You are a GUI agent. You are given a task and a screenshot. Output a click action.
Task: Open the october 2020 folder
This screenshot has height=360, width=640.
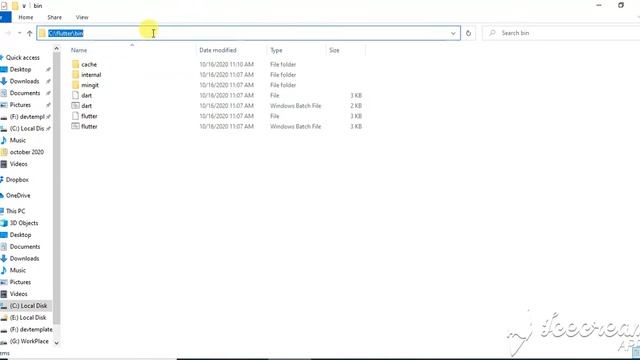[27, 152]
